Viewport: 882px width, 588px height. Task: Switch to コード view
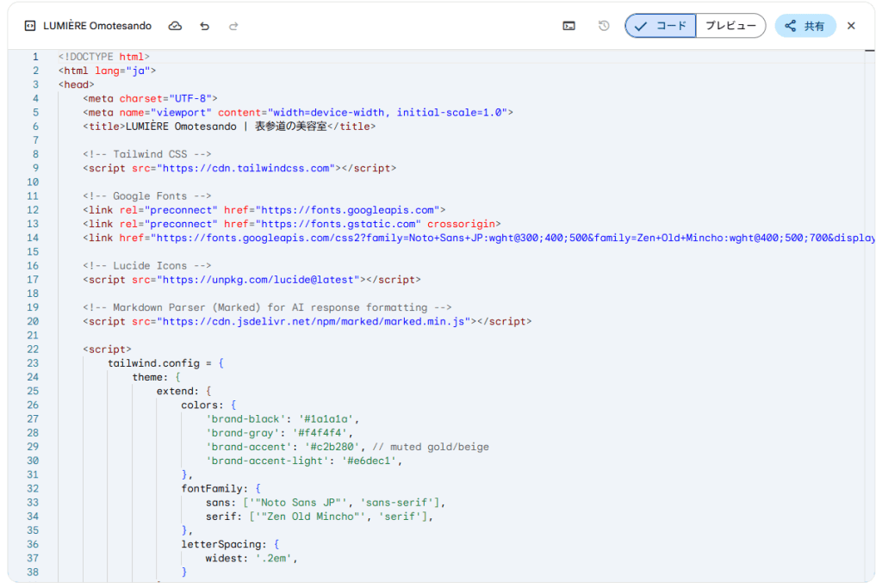[661, 26]
